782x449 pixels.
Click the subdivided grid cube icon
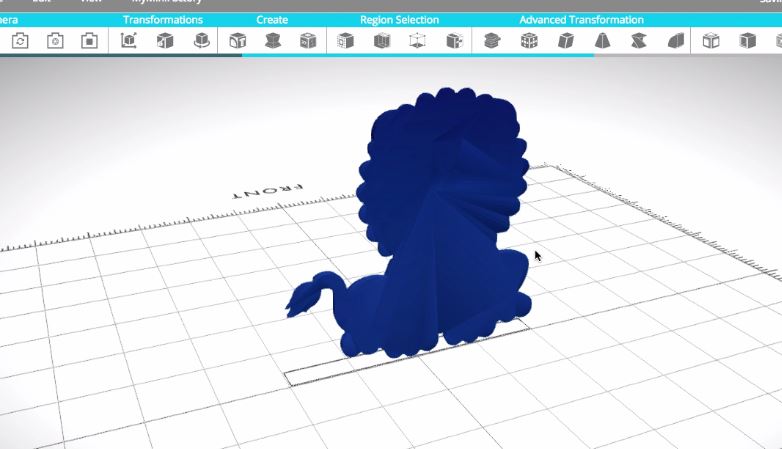(529, 40)
